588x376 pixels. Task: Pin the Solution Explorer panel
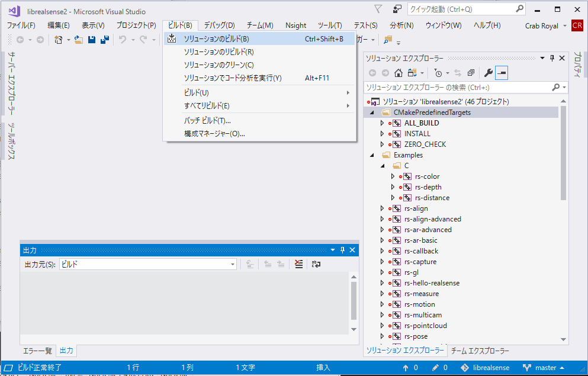pyautogui.click(x=552, y=58)
